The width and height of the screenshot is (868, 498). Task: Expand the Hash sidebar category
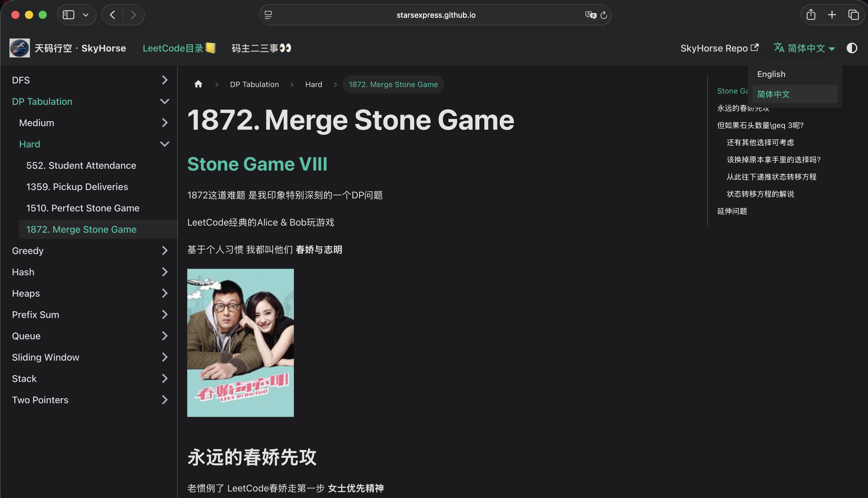[165, 272]
